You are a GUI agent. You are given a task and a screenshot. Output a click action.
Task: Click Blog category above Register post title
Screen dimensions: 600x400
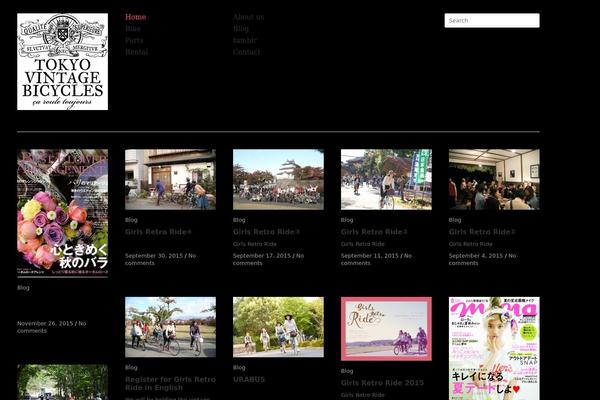(x=131, y=367)
